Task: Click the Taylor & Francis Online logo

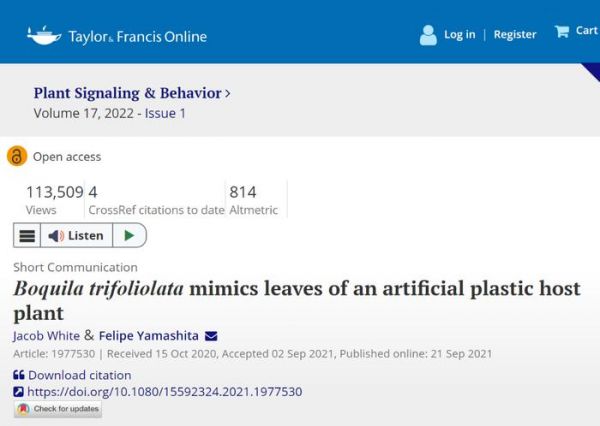Action: 117,36
